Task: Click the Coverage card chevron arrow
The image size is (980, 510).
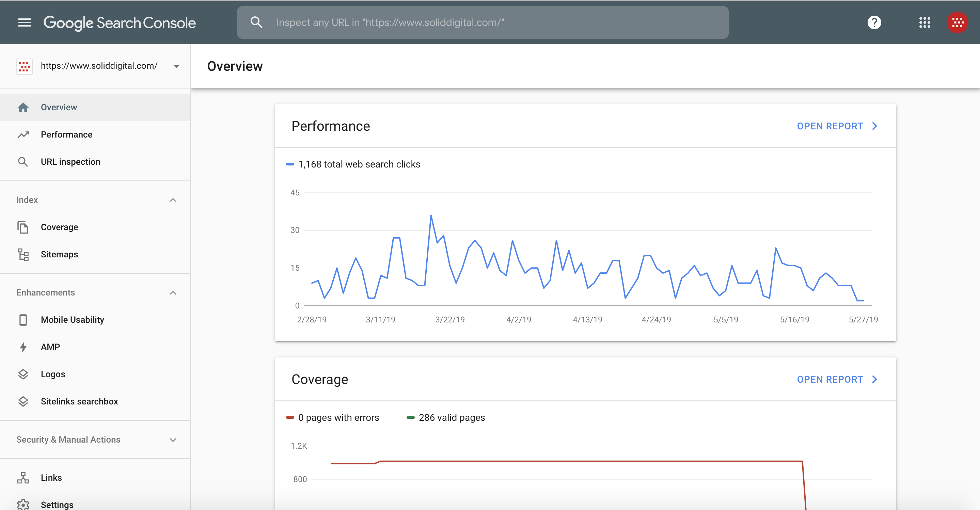Action: [875, 379]
